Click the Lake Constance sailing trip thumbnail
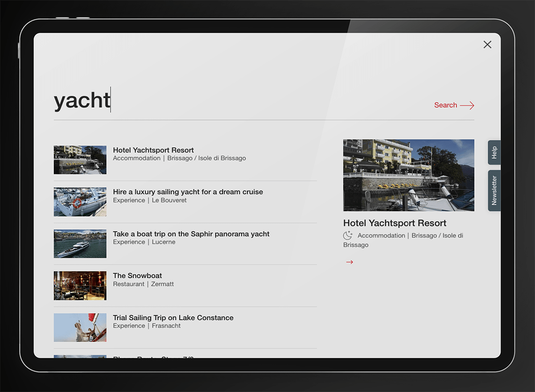 (80, 327)
